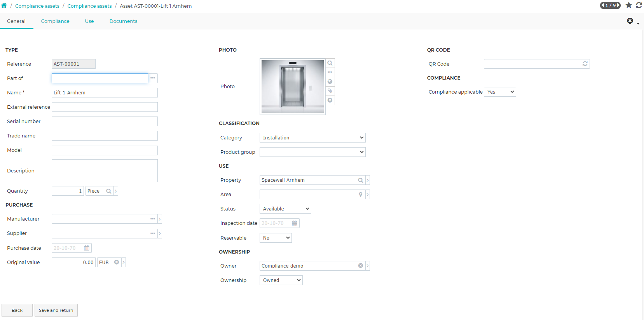Clear EUR currency with x icon

(x=116, y=262)
